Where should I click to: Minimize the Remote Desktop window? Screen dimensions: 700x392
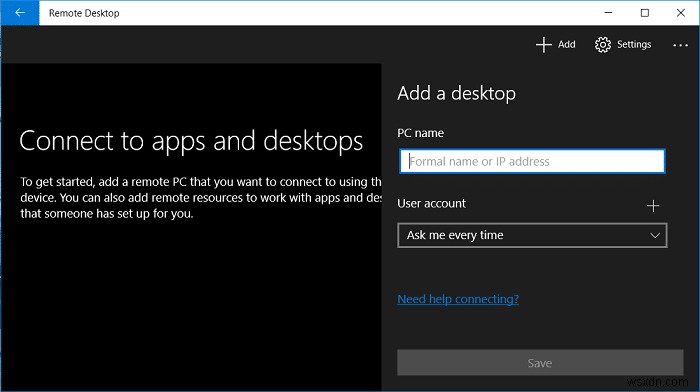click(608, 13)
